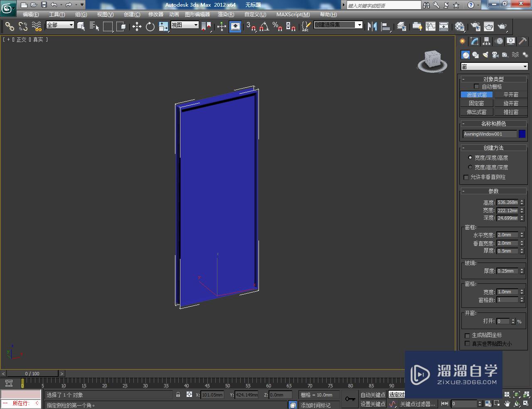Switch to the Modify panel tab
Image resolution: width=532 pixels, height=409 pixels.
pyautogui.click(x=475, y=41)
